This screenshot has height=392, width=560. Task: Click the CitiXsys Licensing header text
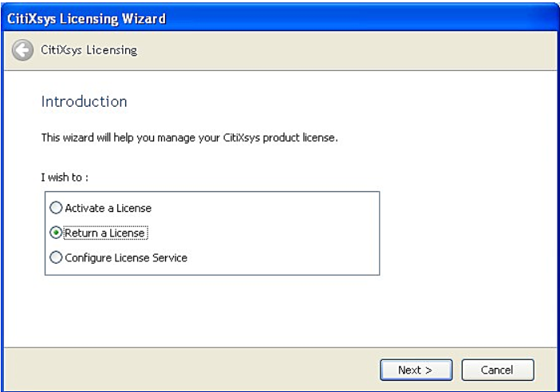89,50
